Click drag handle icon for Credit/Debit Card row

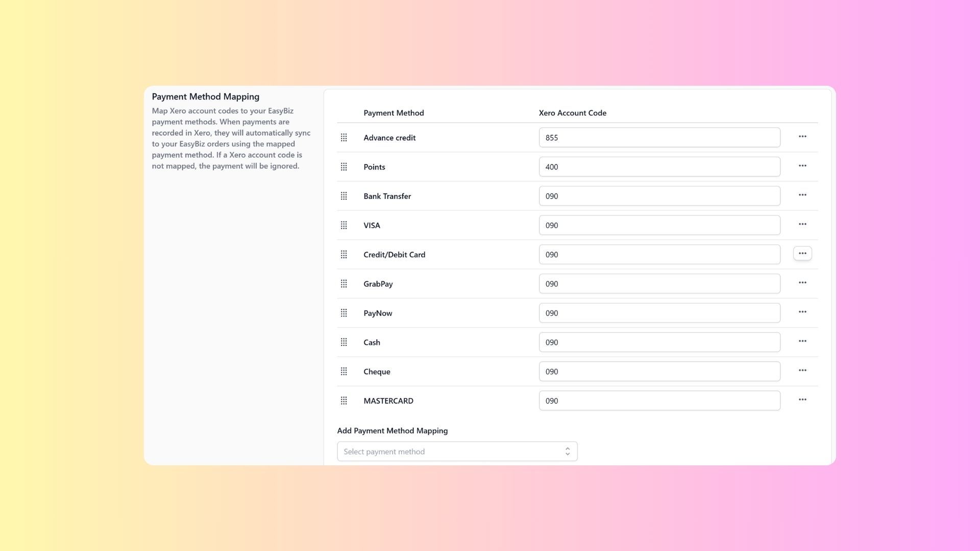344,255
